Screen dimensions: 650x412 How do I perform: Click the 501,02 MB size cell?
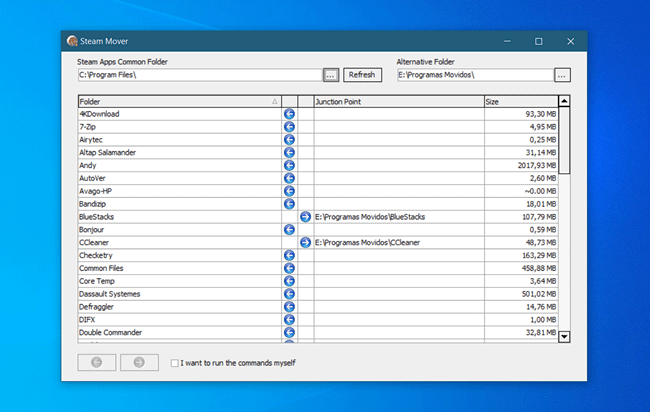click(521, 294)
